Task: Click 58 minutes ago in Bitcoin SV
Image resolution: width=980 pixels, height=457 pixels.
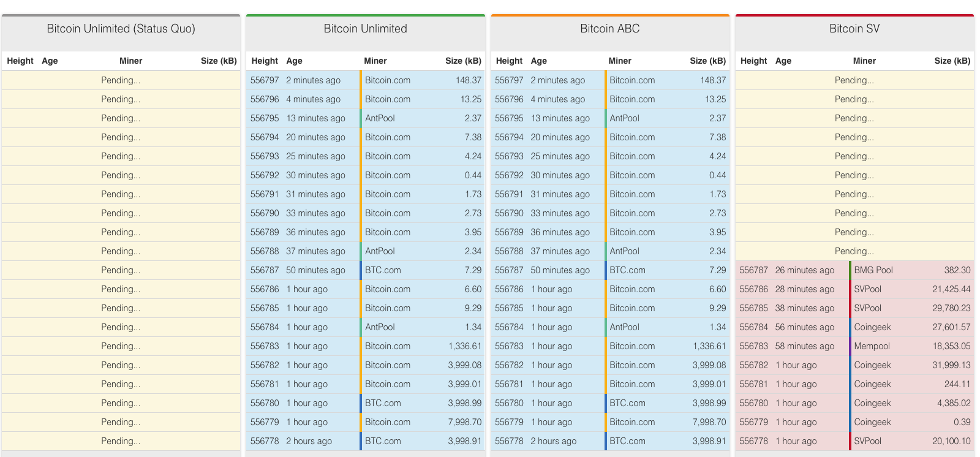Action: [804, 346]
